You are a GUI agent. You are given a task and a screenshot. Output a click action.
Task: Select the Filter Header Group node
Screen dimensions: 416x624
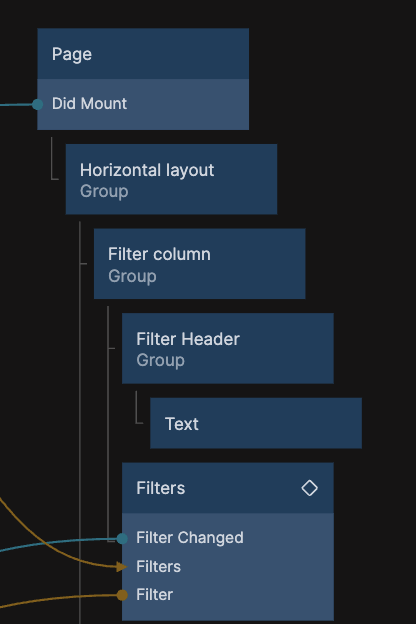(x=228, y=349)
